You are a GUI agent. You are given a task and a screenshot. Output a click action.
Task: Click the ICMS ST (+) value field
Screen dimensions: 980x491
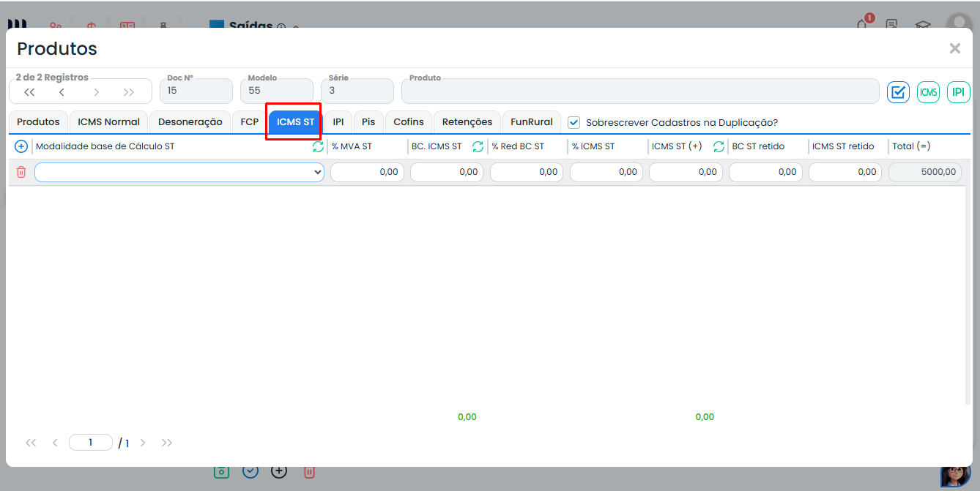tap(686, 172)
